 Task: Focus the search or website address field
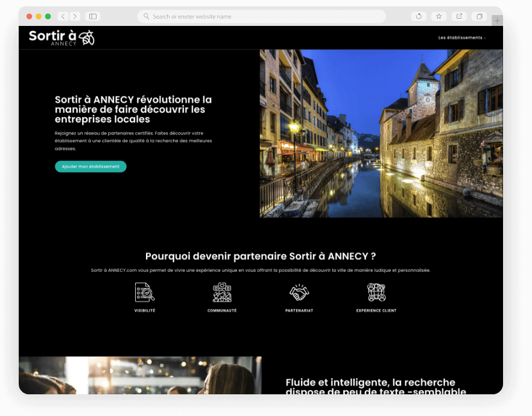tap(261, 16)
